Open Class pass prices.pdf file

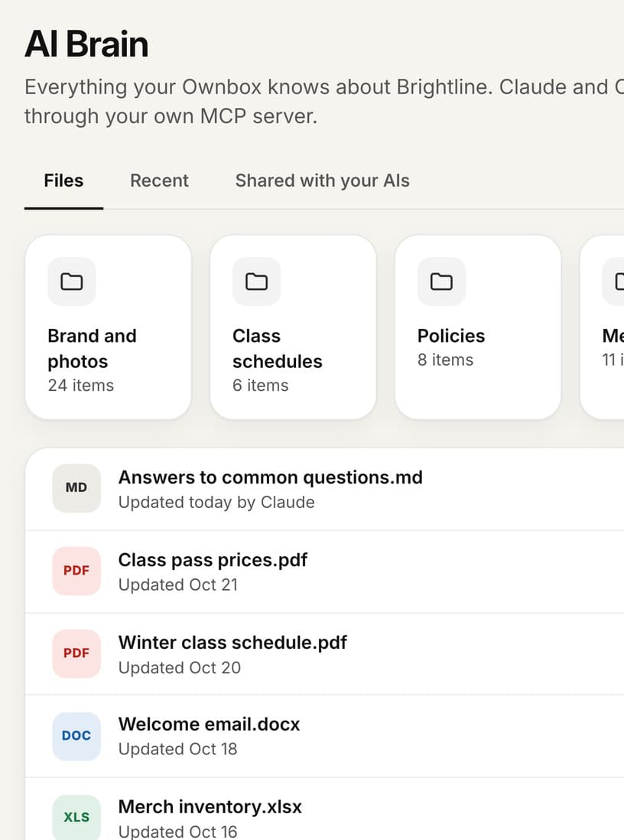coord(213,560)
